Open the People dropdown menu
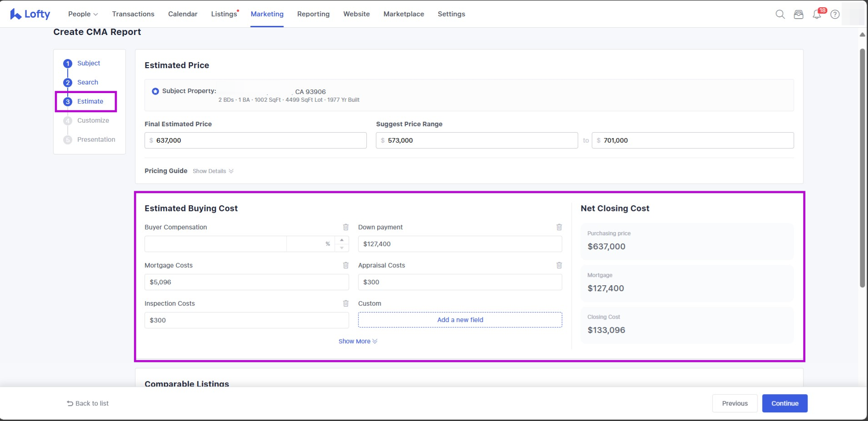Screen dimensions: 868x421 83,14
